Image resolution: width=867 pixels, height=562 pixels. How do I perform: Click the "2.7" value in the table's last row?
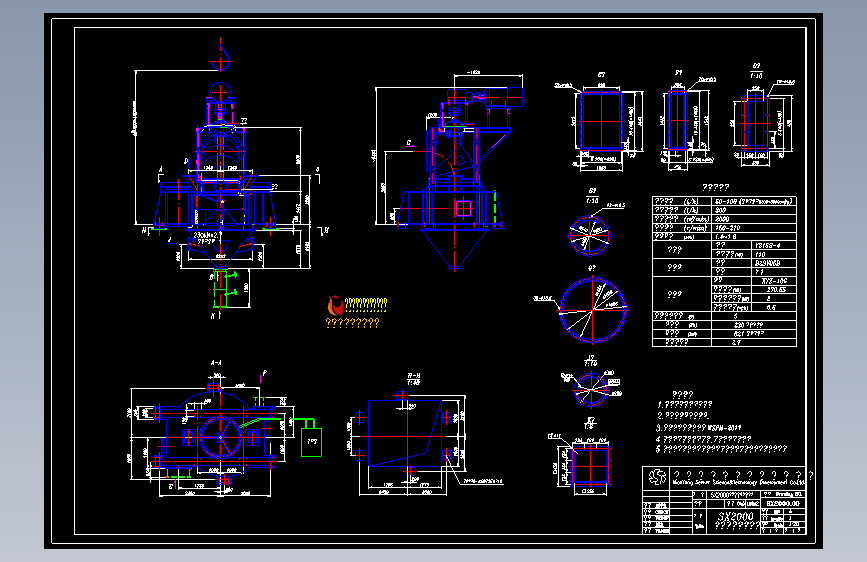737,342
